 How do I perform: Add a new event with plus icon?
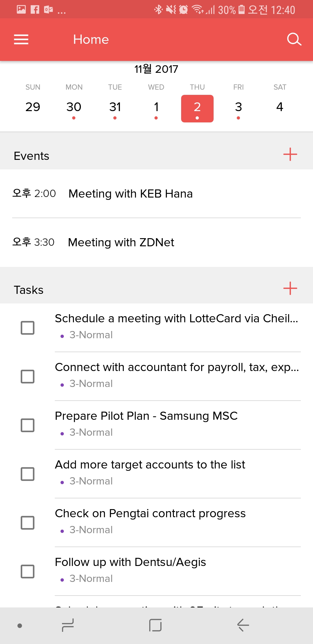290,154
